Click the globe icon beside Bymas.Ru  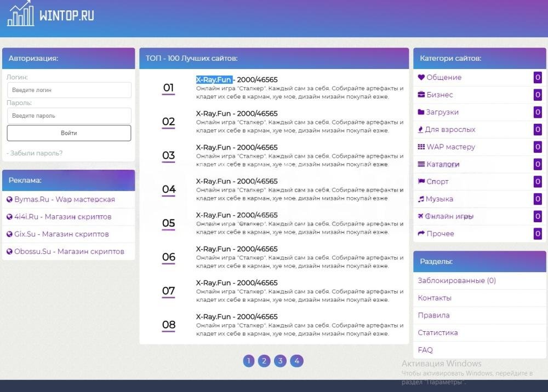[9, 200]
